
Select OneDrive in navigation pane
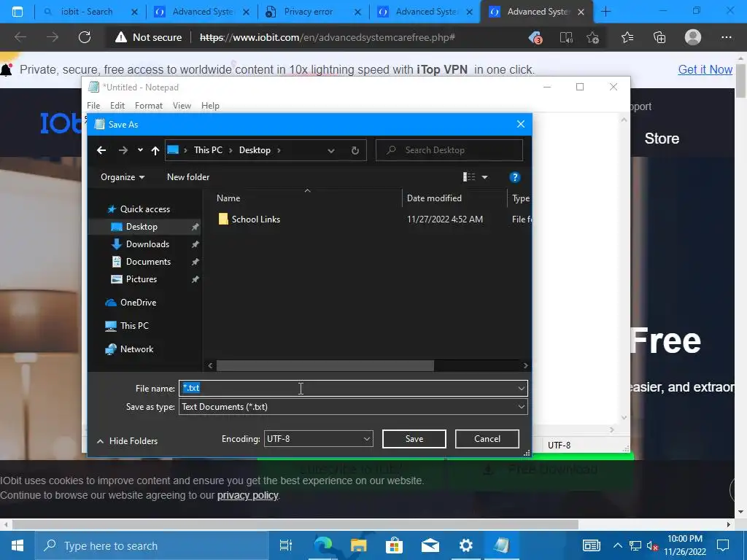[138, 303]
